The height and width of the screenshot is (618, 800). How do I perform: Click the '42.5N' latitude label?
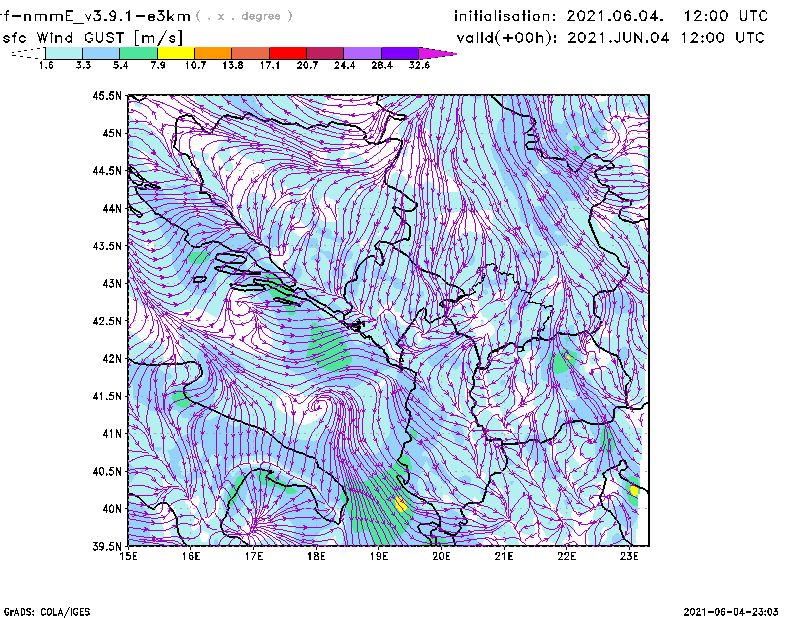pyautogui.click(x=107, y=321)
